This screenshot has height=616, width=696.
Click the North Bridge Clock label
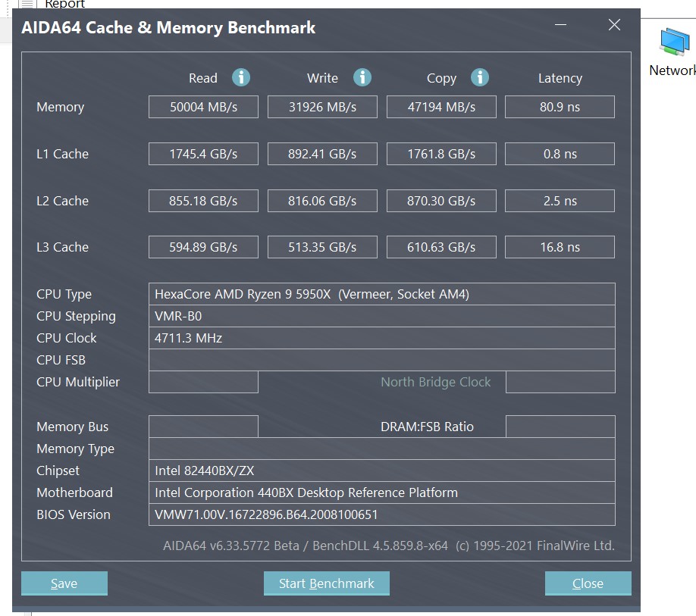click(x=435, y=382)
